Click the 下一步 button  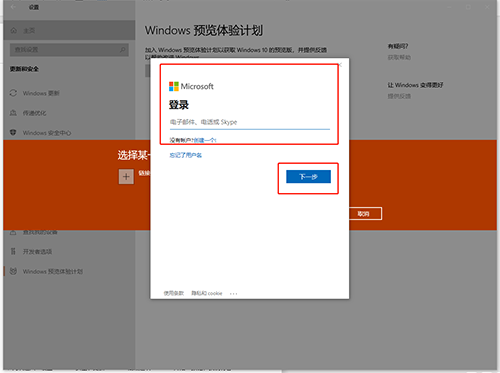308,177
